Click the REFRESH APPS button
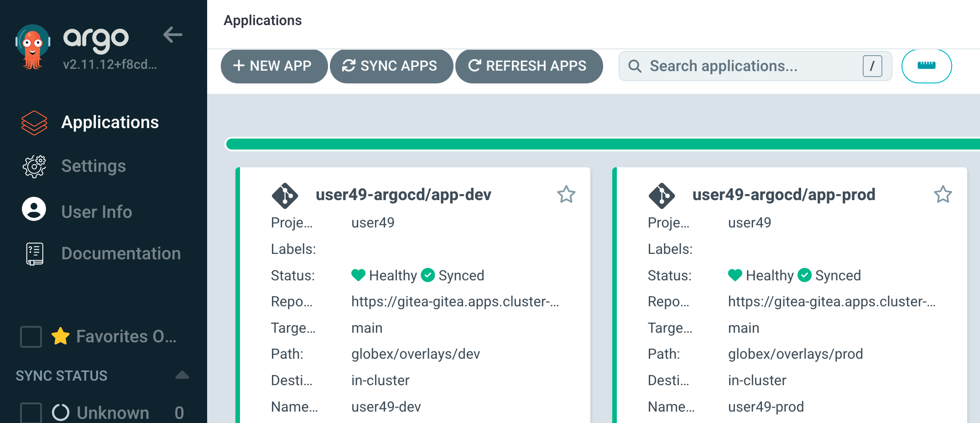Viewport: 980px width, 423px height. click(529, 66)
